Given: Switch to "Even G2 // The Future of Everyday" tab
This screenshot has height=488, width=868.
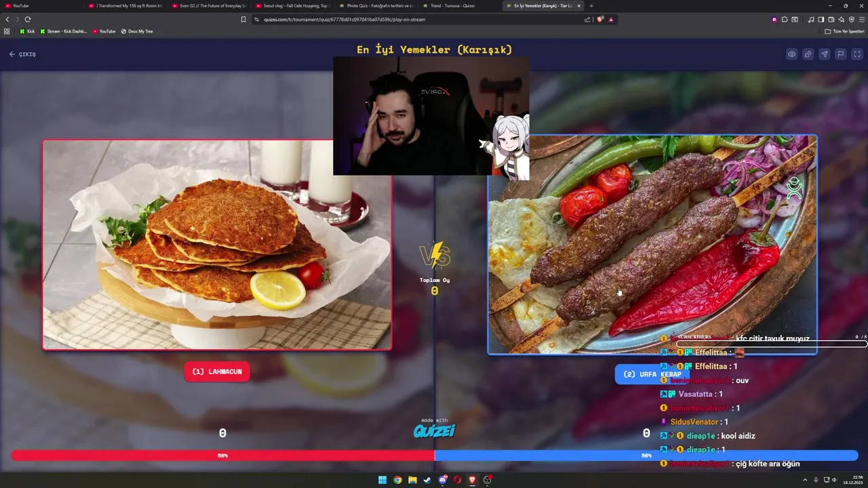Looking at the screenshot, I should [x=209, y=5].
